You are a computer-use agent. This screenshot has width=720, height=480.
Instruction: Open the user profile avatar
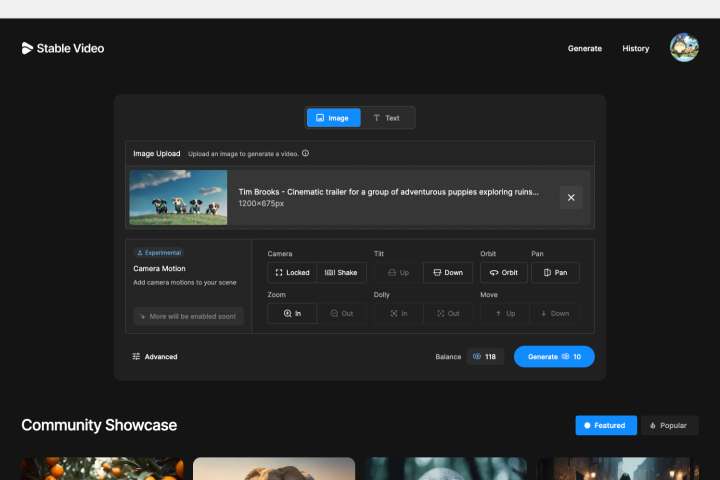684,48
